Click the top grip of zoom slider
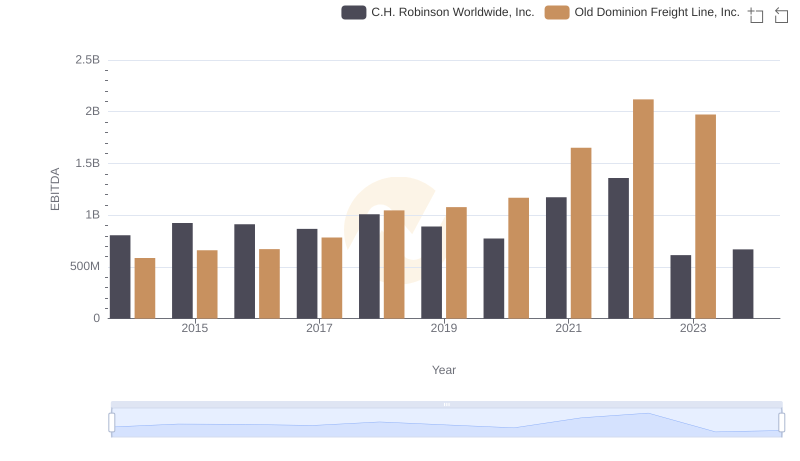The height and width of the screenshot is (461, 800). 446,404
